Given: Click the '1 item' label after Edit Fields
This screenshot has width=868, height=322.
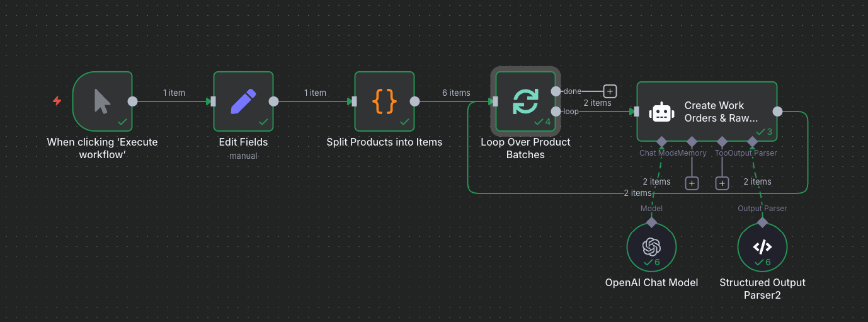Looking at the screenshot, I should [x=315, y=93].
